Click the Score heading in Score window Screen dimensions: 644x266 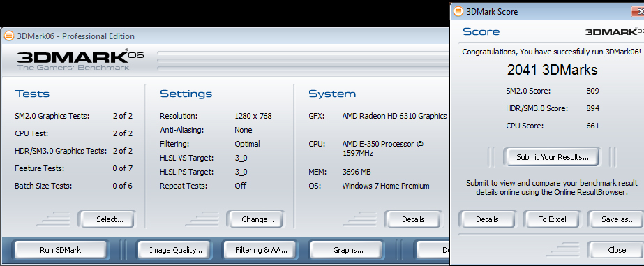[481, 31]
